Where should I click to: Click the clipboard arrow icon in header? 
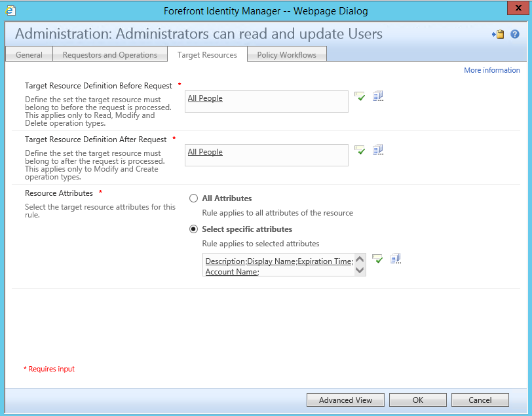(498, 34)
